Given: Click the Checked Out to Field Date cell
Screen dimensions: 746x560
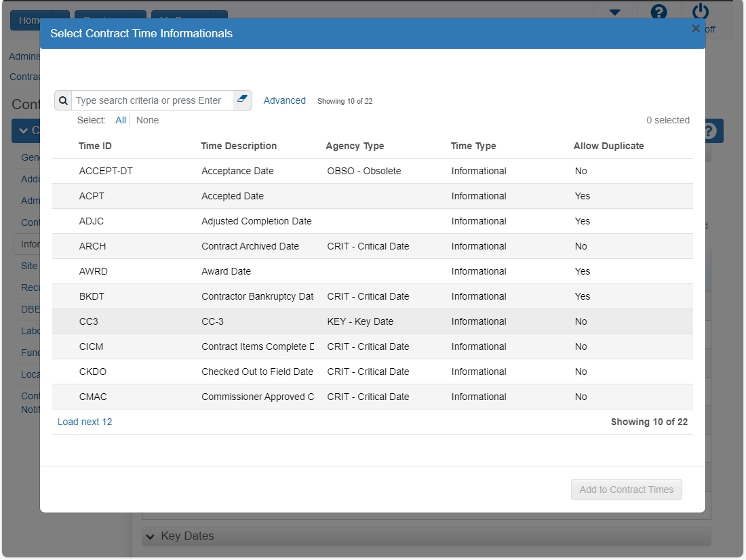Looking at the screenshot, I should [x=258, y=372].
